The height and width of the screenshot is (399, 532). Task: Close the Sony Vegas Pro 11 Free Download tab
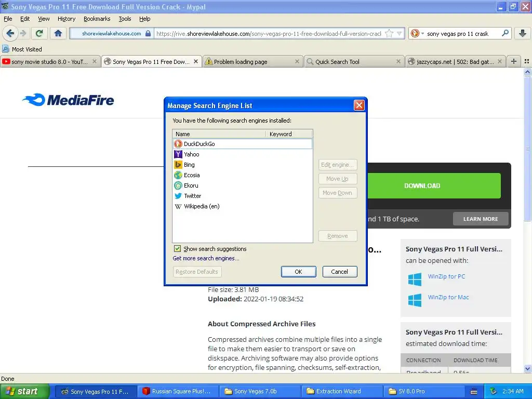click(196, 61)
